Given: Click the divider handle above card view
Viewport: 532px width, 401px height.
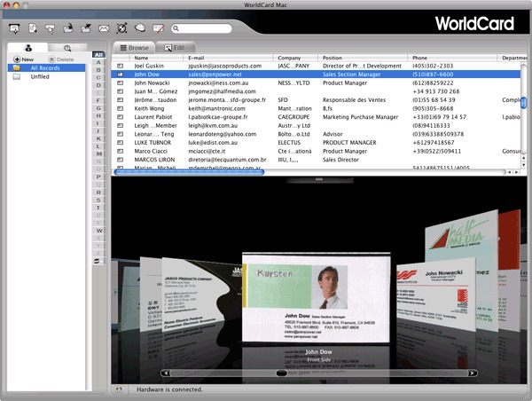Looking at the screenshot, I should click(318, 179).
